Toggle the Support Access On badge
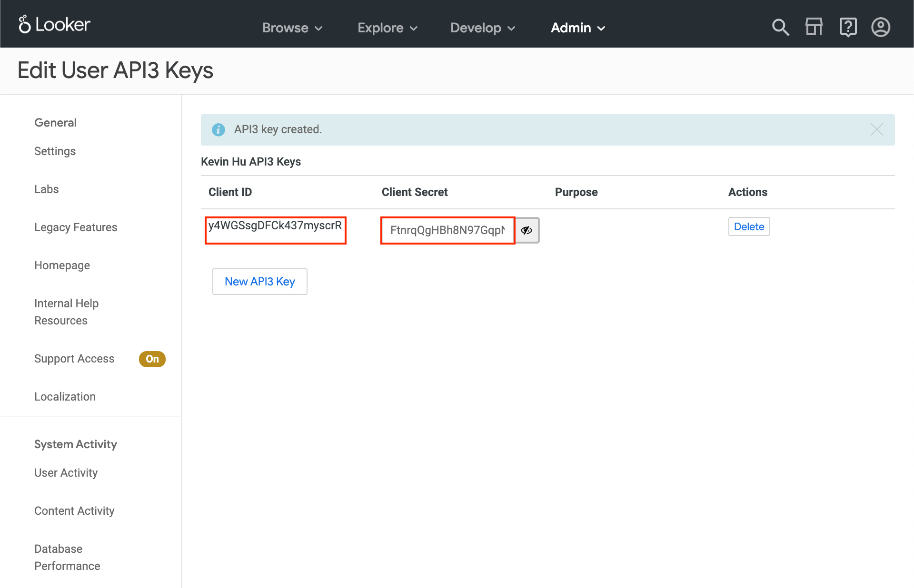 point(152,359)
